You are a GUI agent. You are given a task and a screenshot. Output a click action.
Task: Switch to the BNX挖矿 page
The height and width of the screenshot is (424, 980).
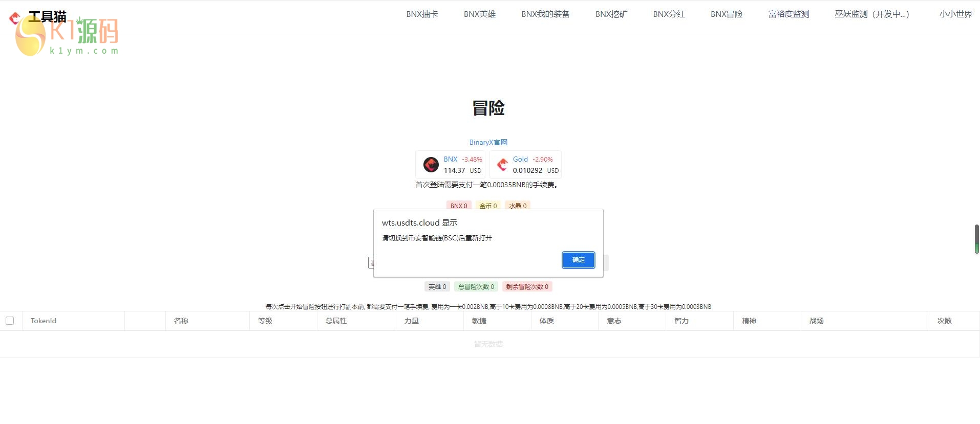click(x=611, y=14)
